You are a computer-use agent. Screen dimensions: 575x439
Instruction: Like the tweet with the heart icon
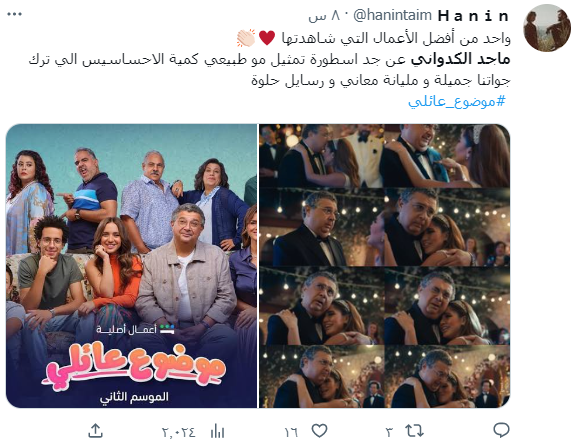pos(319,431)
